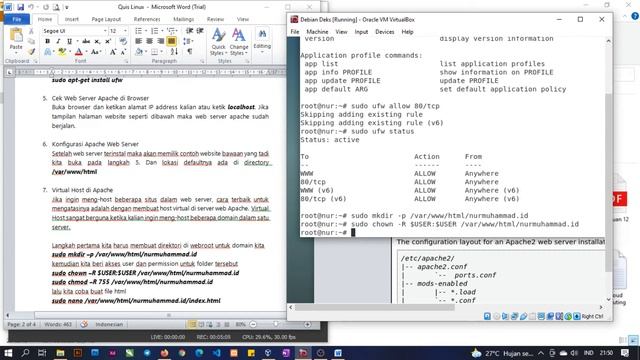Viewport: 640px width, 360px height.
Task: Pick the red Font Color swatch button
Action: pos(79,52)
